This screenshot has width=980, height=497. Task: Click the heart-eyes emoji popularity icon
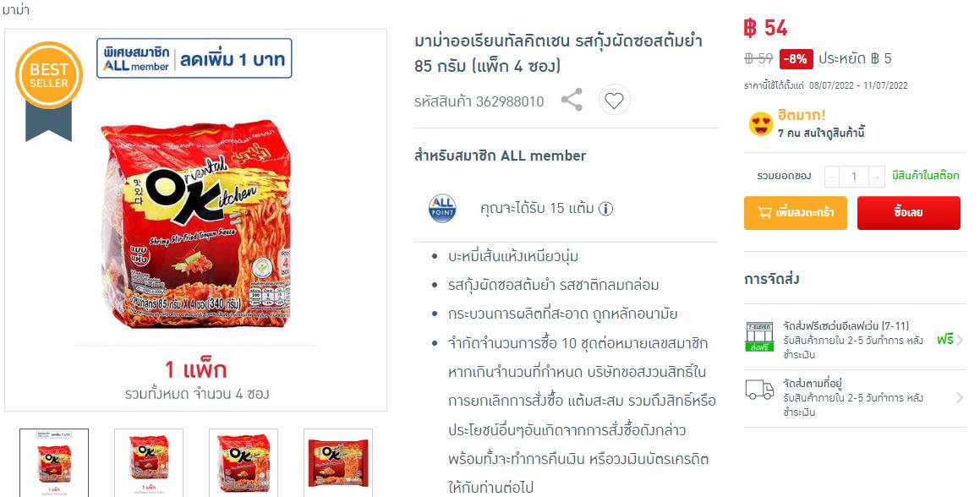(761, 124)
